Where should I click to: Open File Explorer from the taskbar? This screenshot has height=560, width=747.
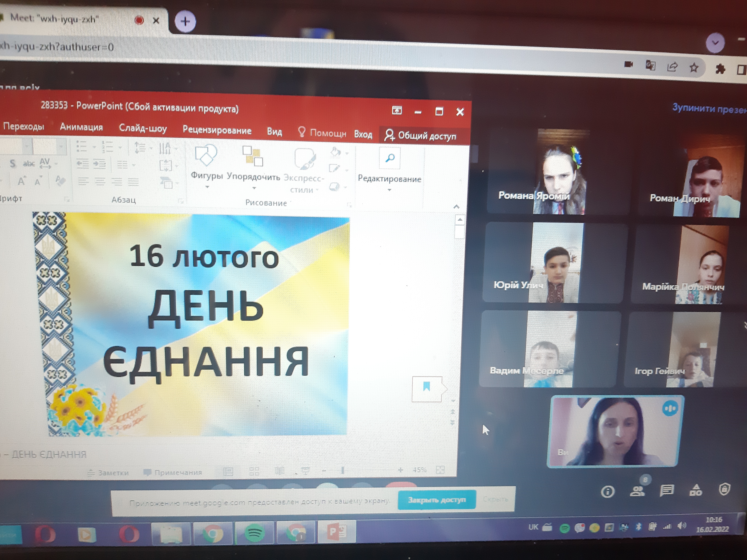click(x=171, y=534)
